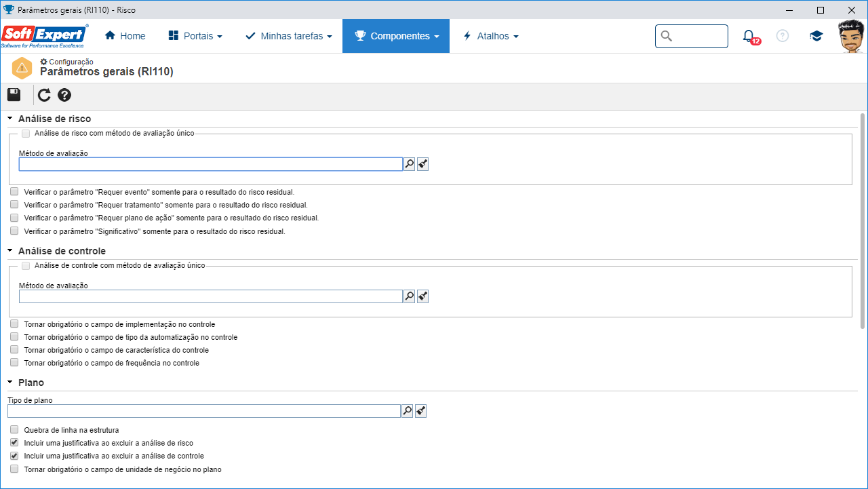Check obrigatório campo de frequência no controle
Viewport: 868px width, 489px height.
[14, 363]
